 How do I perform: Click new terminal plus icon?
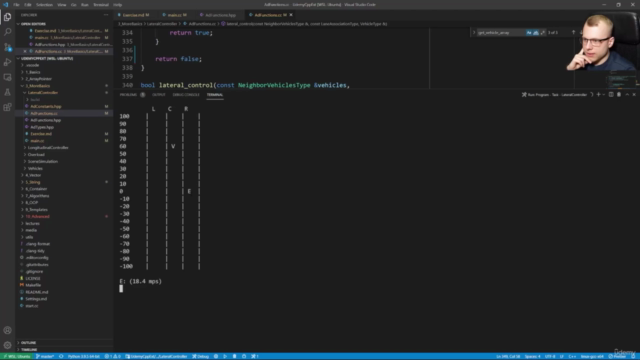(598, 95)
